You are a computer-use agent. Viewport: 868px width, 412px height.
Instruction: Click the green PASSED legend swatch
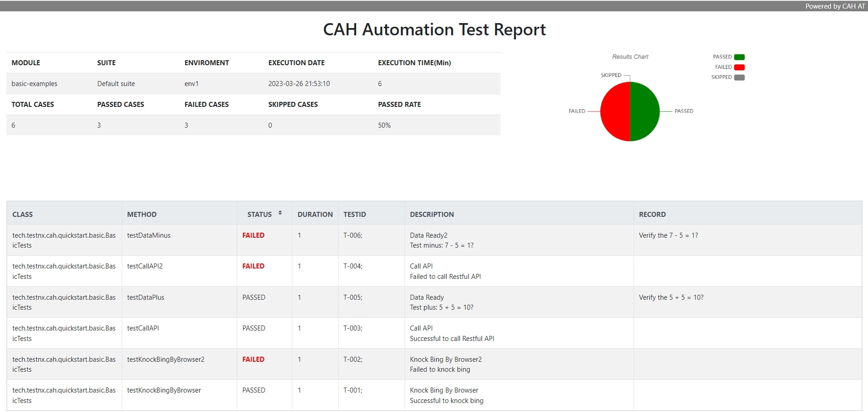coord(739,57)
